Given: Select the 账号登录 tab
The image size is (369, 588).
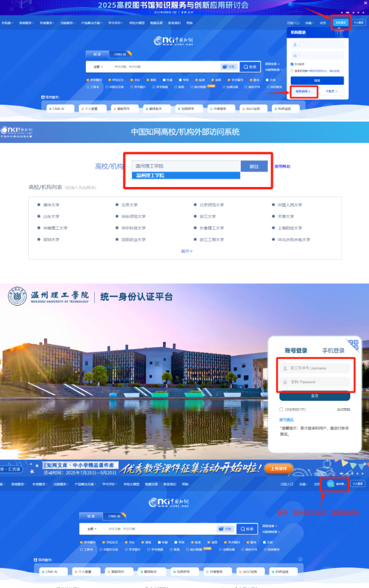Looking at the screenshot, I should (296, 350).
